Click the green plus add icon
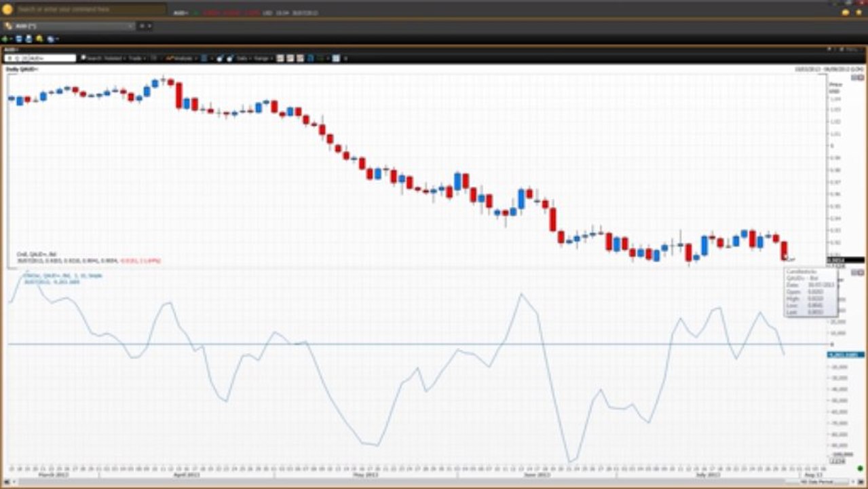 [x=5, y=39]
